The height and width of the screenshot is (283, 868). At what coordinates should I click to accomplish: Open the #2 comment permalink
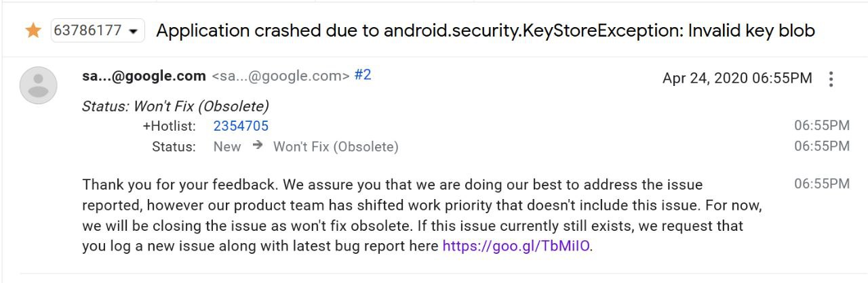click(363, 75)
